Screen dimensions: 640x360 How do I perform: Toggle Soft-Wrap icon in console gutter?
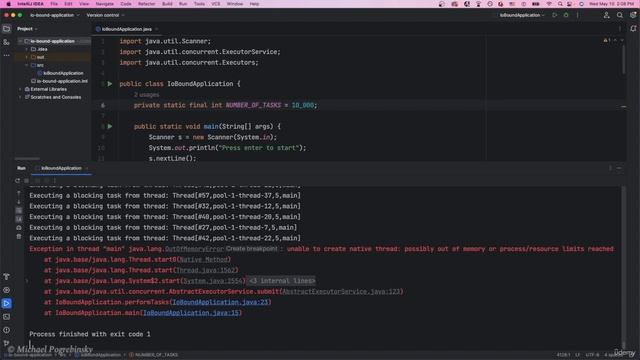tap(19, 210)
